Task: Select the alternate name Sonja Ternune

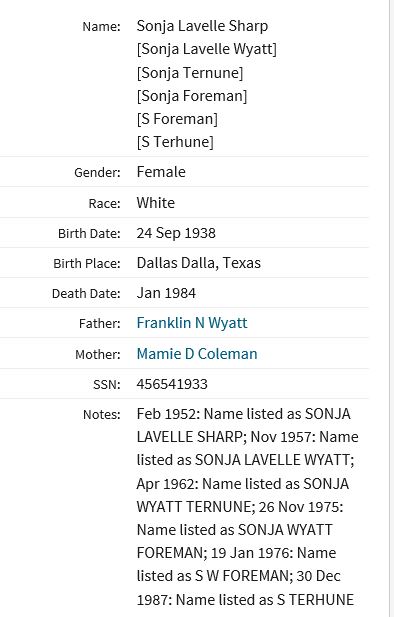Action: click(x=190, y=73)
